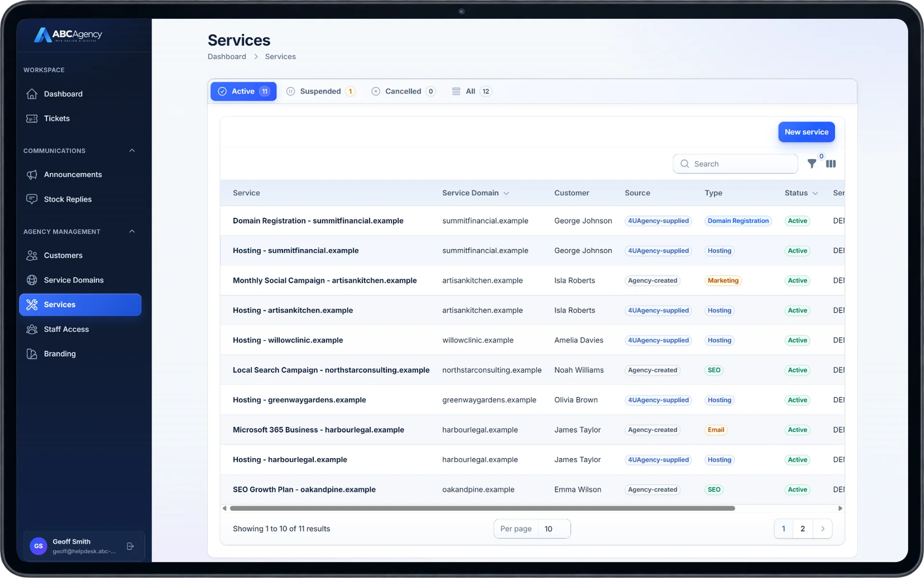Screen dimensions: 924x578
Task: Click customer Olivia Brown cell
Action: tap(576, 400)
